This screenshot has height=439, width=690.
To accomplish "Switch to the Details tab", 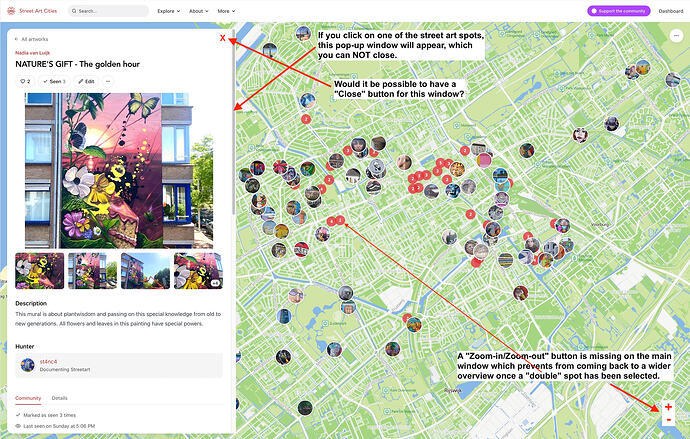I will tap(59, 398).
